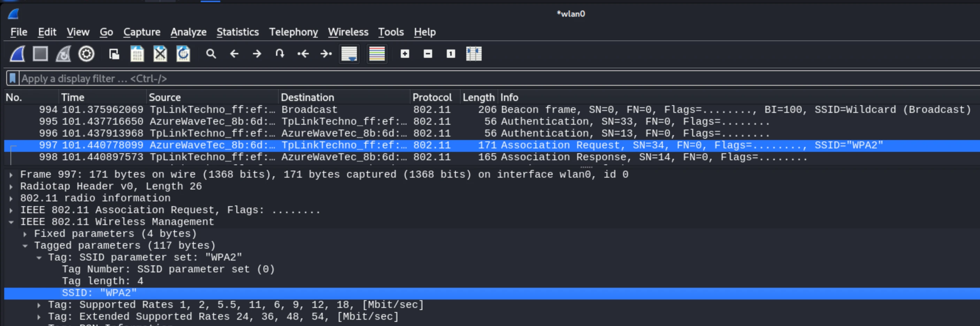
Task: Go forward in packet history
Action: tap(257, 54)
